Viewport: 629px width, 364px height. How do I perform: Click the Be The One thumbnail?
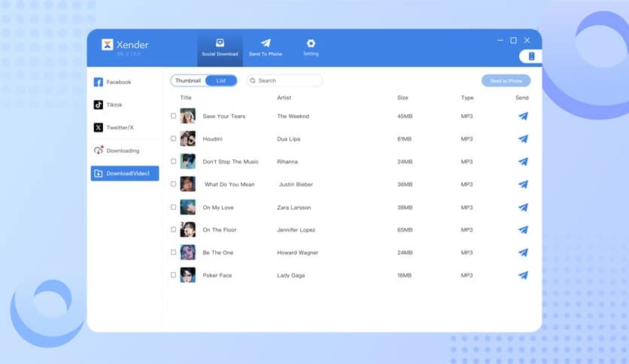pos(188,252)
